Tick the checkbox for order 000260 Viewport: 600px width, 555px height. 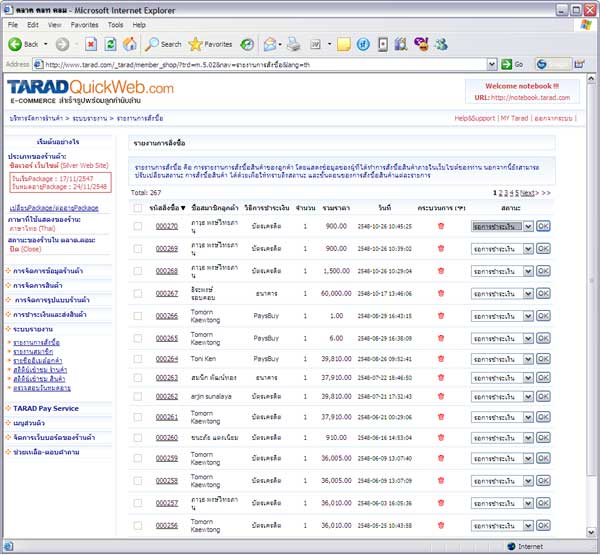pyautogui.click(x=138, y=437)
